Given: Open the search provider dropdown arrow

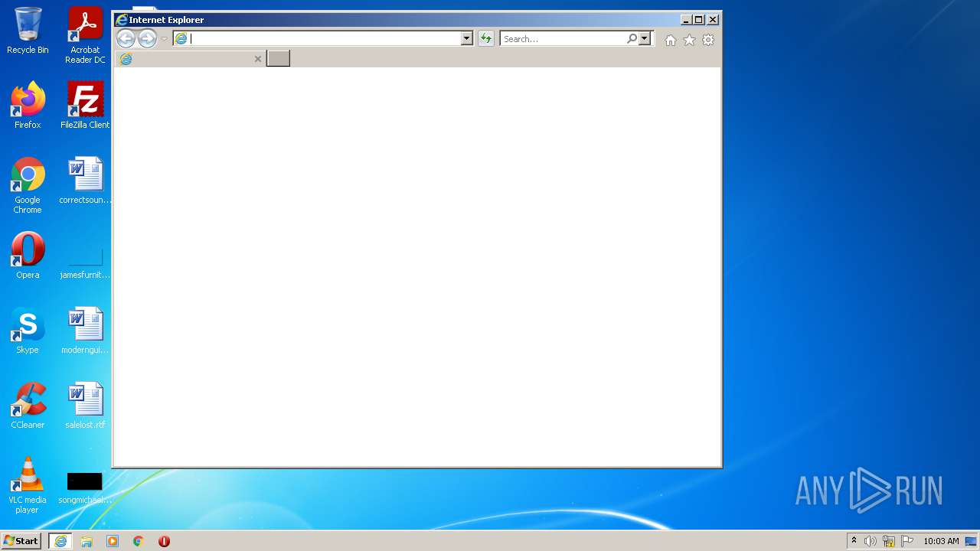Looking at the screenshot, I should point(644,38).
